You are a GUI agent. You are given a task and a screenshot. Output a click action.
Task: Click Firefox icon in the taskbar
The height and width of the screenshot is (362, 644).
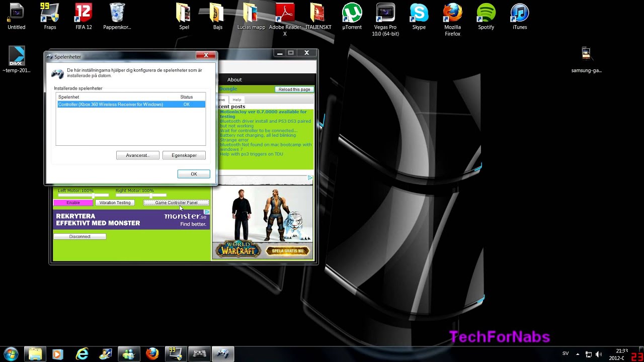tap(152, 353)
